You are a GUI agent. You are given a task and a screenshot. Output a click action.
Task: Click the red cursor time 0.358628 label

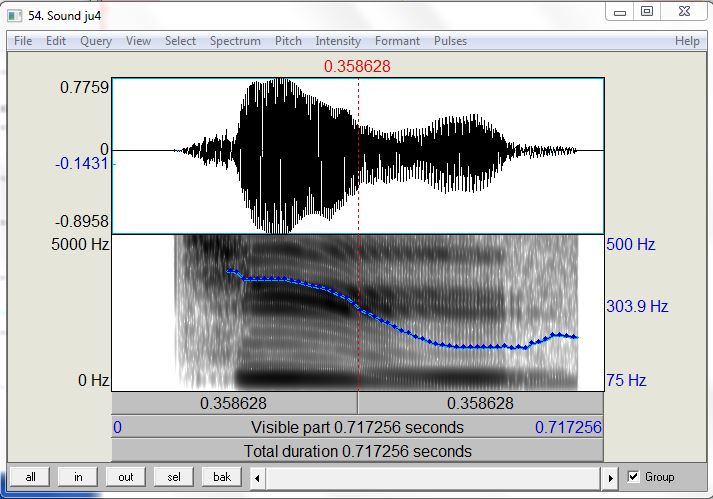tap(357, 66)
